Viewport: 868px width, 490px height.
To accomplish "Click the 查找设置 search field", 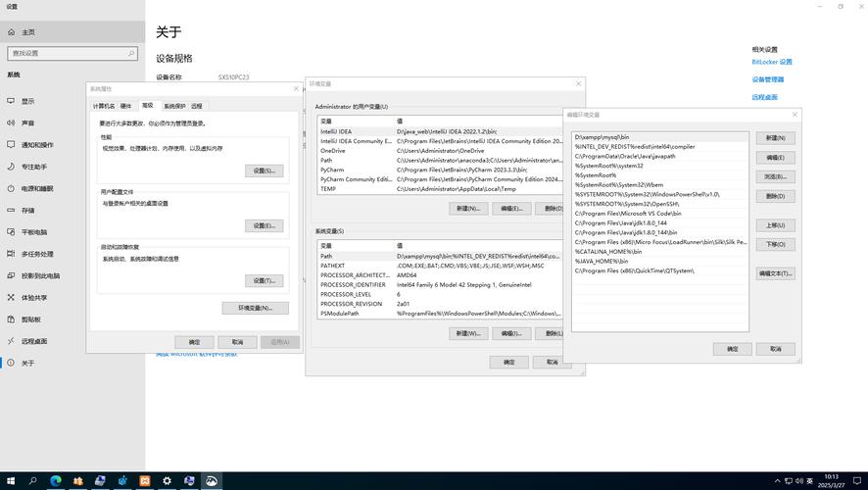I will tap(72, 53).
